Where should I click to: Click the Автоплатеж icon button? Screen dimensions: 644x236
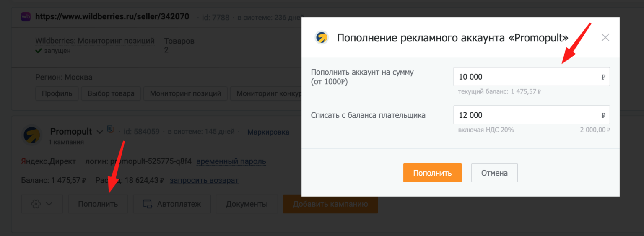172,204
